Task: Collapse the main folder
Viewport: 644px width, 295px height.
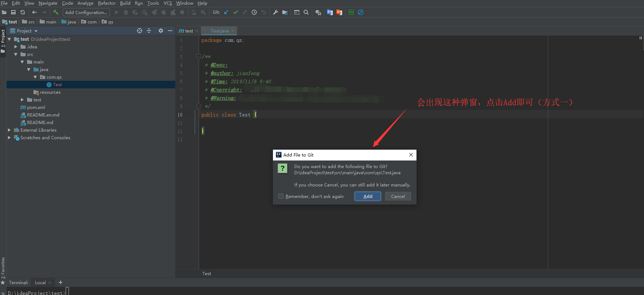Action: click(x=22, y=62)
